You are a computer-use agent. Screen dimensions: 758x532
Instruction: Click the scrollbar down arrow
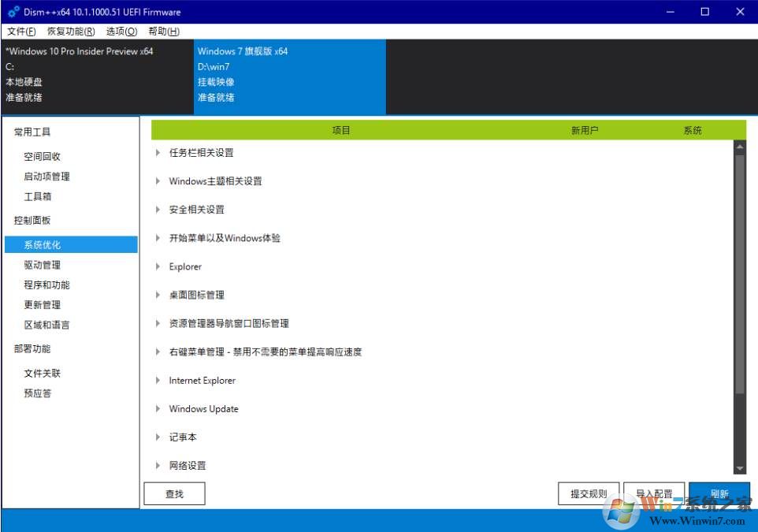coord(740,469)
